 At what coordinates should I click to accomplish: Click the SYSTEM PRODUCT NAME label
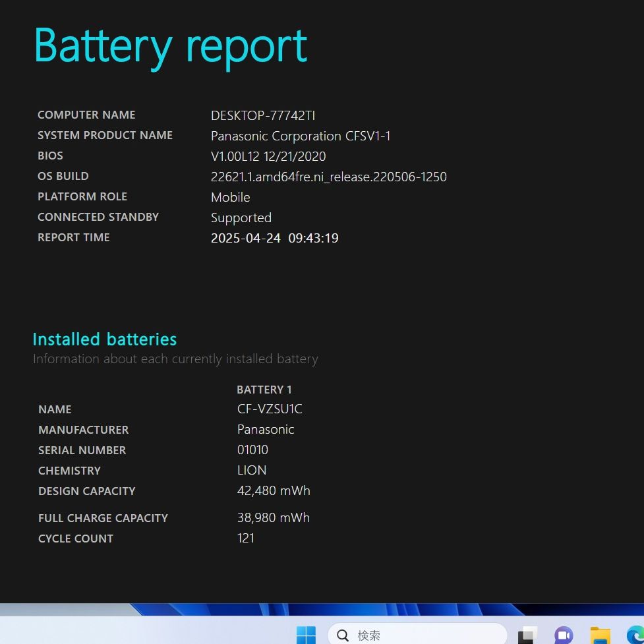pyautogui.click(x=105, y=136)
